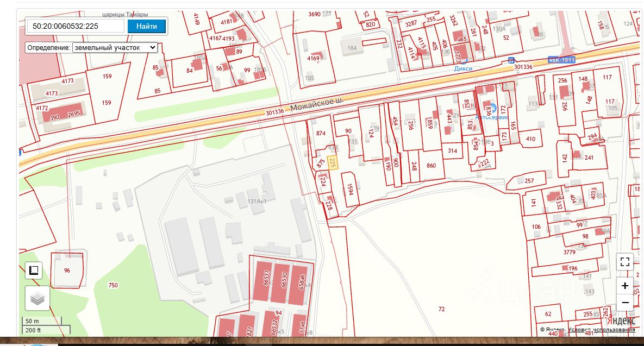Click the large parcel numbered 72
644x346 pixels.
point(441,309)
